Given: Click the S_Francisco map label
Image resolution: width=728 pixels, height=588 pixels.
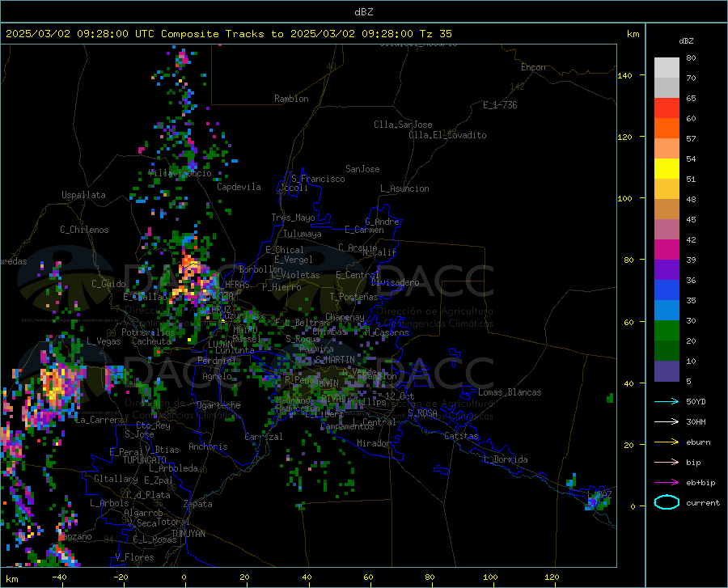Looking at the screenshot, I should click(x=318, y=179).
